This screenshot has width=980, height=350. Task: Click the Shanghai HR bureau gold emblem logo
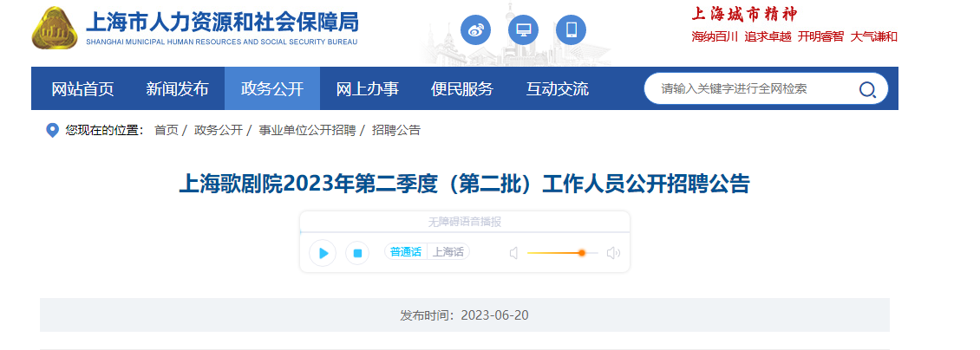(x=55, y=28)
